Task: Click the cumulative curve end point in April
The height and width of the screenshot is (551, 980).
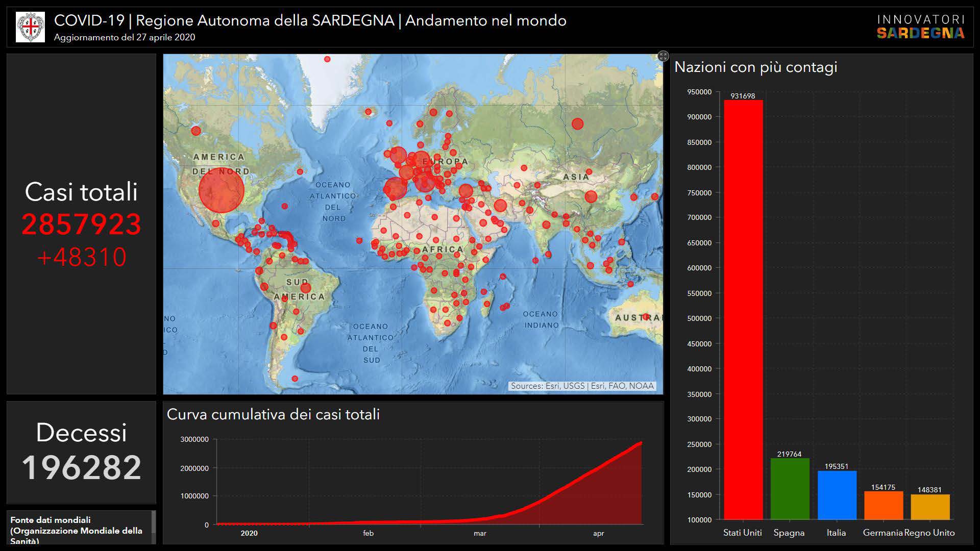Action: pos(641,443)
